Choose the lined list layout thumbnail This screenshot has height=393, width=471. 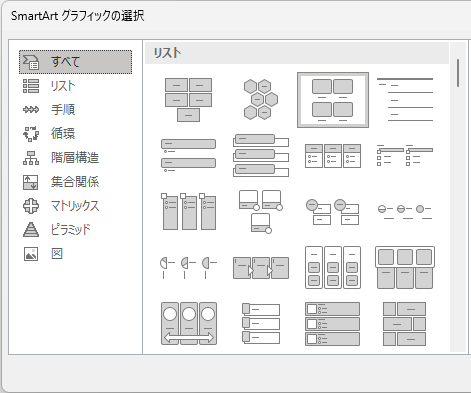405,100
